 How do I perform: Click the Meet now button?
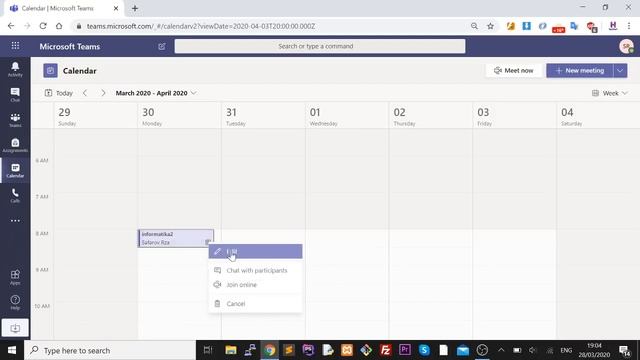click(x=513, y=71)
